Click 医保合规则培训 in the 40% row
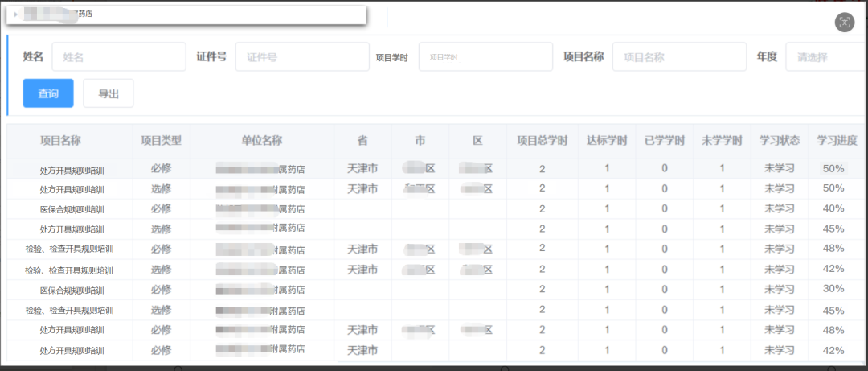868x371 pixels. point(72,209)
